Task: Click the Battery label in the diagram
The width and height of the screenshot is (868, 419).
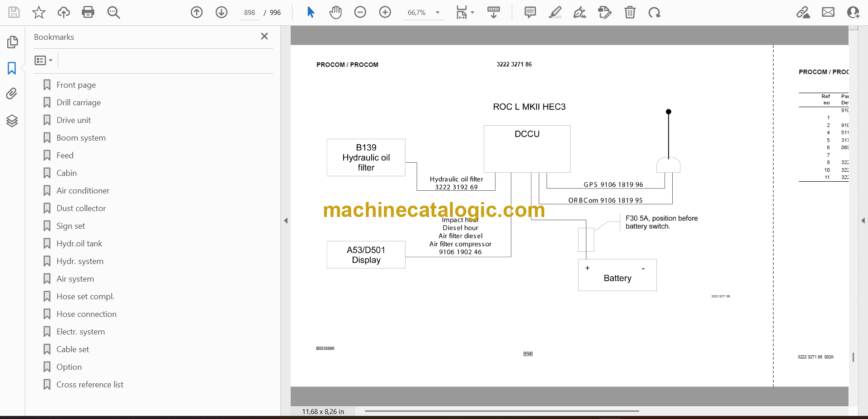Action: (618, 278)
